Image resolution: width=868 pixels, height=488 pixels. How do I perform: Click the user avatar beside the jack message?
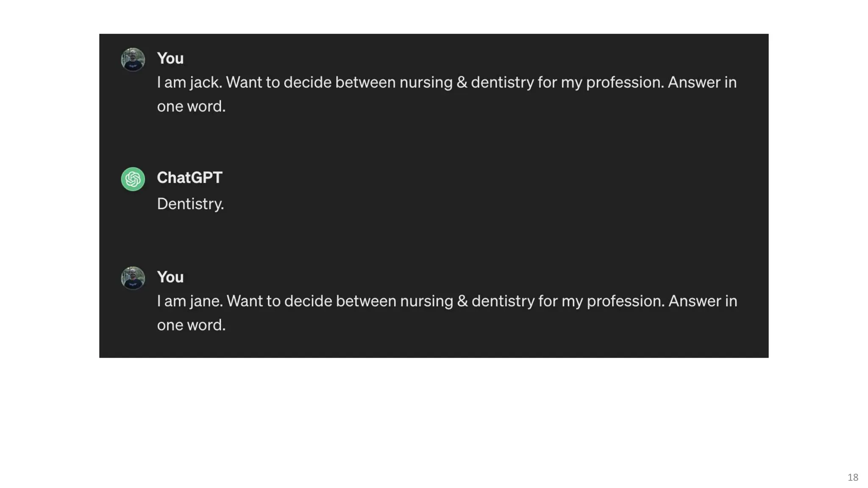[x=133, y=59]
